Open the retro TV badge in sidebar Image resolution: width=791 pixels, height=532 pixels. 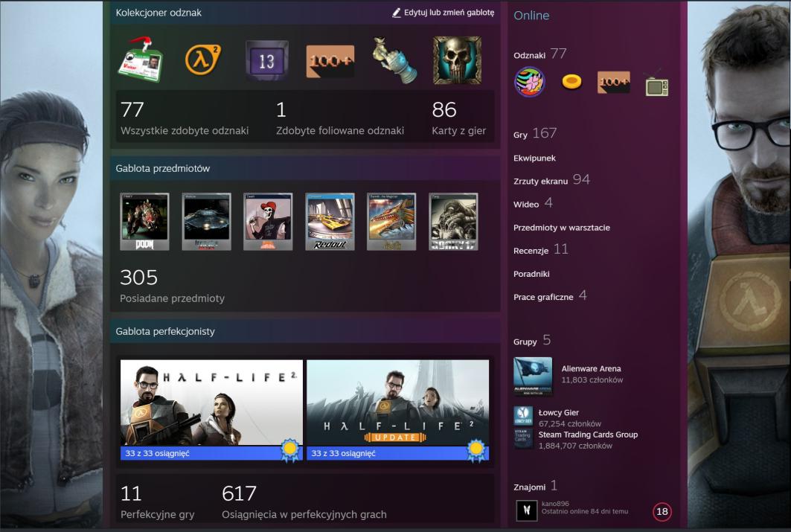tap(656, 84)
